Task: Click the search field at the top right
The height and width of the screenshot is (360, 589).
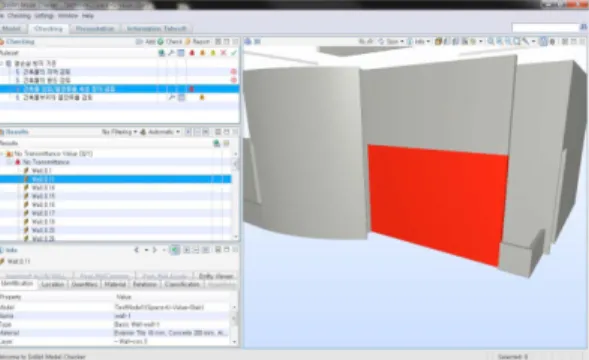Action: click(545, 27)
